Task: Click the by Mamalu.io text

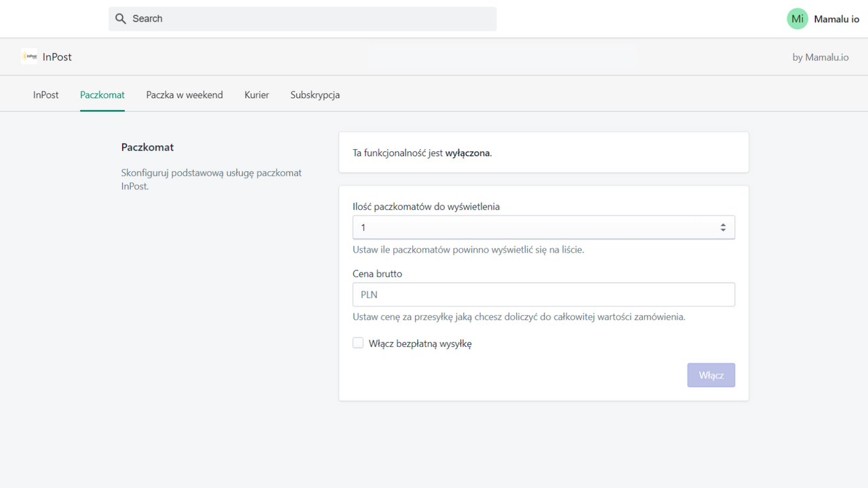Action: click(x=821, y=57)
